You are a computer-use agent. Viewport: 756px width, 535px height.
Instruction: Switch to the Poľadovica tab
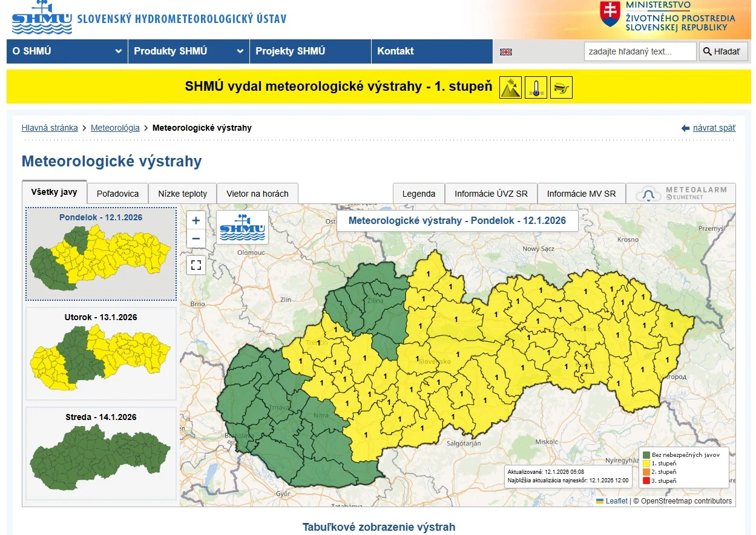click(117, 194)
